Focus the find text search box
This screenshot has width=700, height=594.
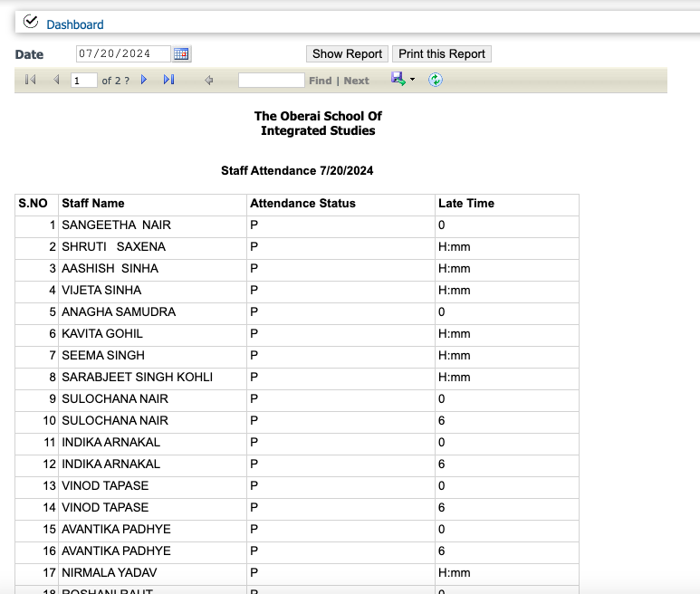point(272,81)
